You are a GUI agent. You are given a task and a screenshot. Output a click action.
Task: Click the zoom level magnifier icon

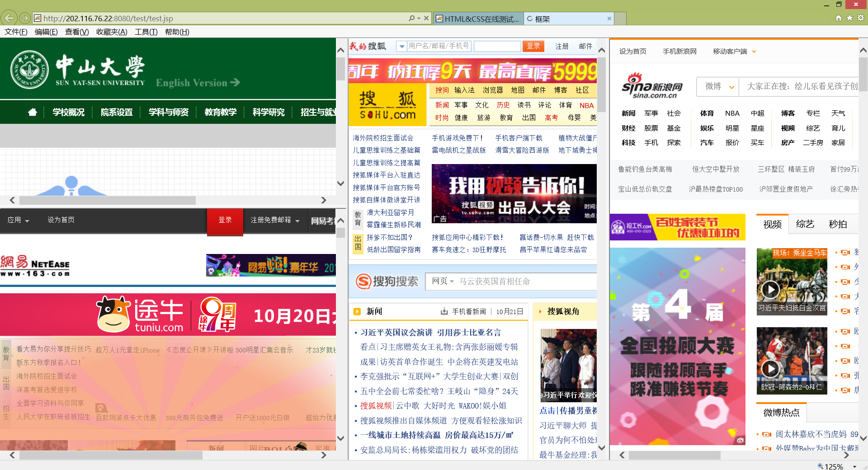coord(820,466)
